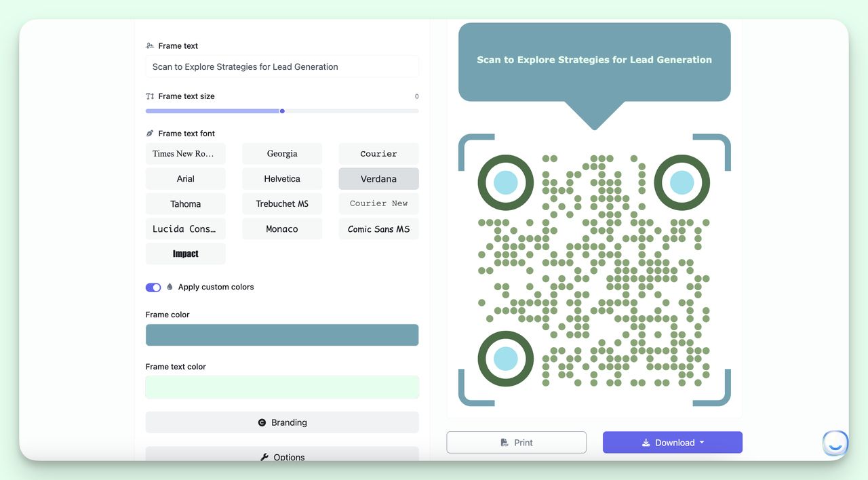Image resolution: width=868 pixels, height=480 pixels.
Task: Pick Monaco as frame font
Action: pyautogui.click(x=282, y=229)
